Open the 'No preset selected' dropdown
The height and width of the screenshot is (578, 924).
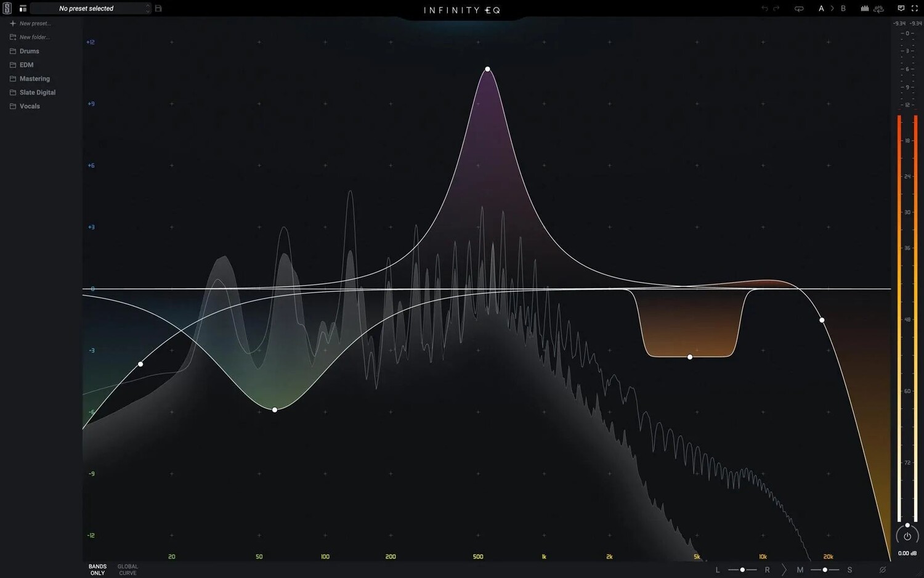point(90,9)
